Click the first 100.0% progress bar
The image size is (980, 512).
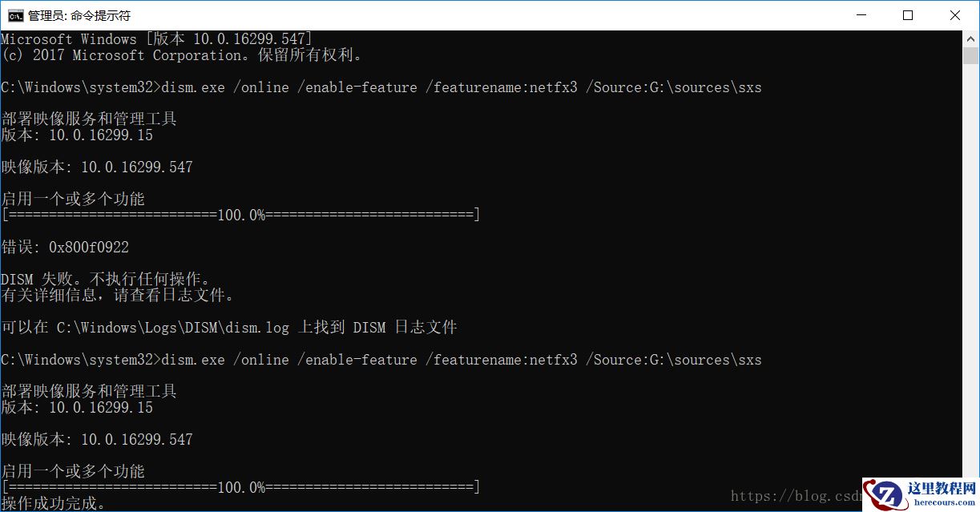click(240, 215)
